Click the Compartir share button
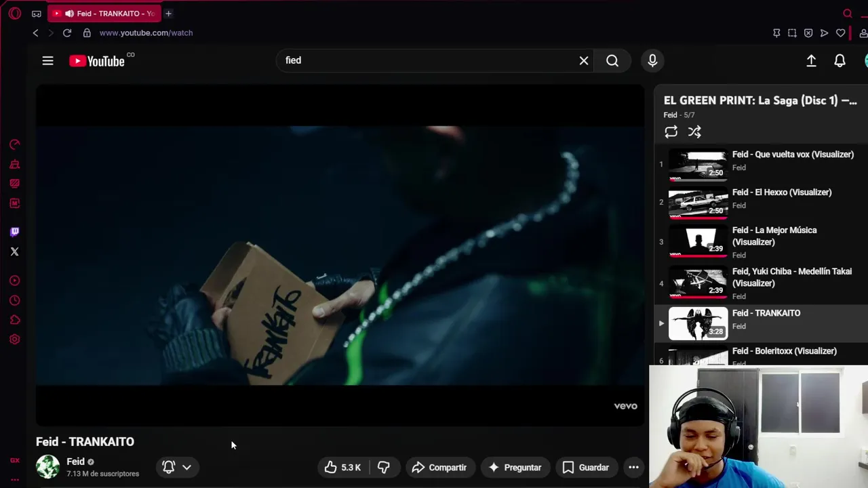The height and width of the screenshot is (488, 868). coord(439,467)
